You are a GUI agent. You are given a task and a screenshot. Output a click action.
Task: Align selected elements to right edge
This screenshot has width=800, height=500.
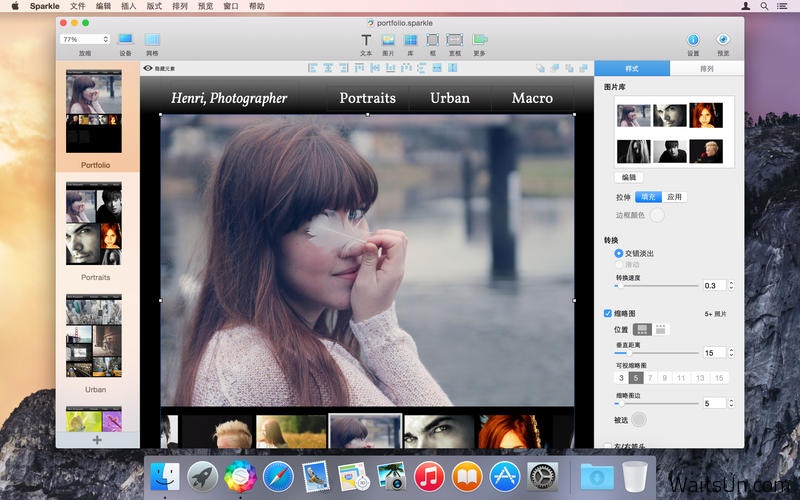pos(344,68)
